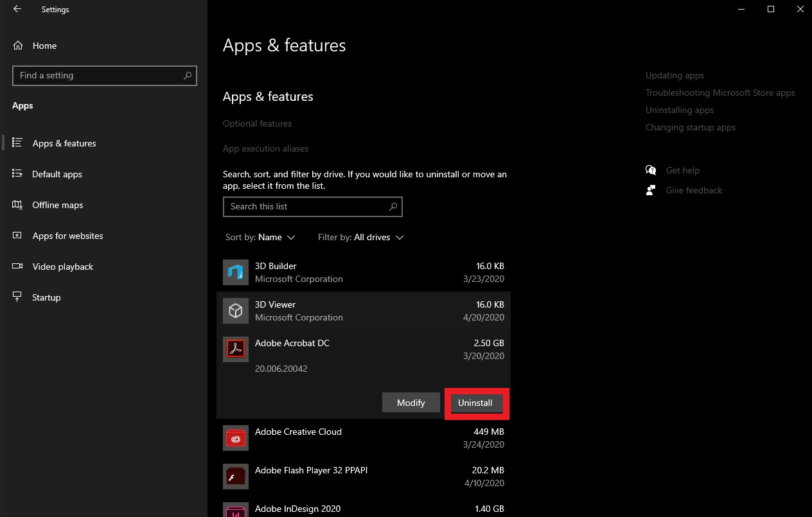The height and width of the screenshot is (517, 812).
Task: Open Video playback settings page
Action: 62,267
